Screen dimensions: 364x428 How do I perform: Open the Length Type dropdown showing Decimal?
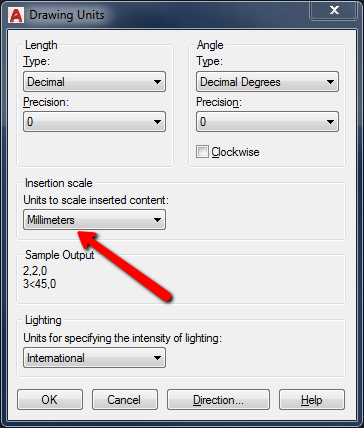(x=94, y=82)
